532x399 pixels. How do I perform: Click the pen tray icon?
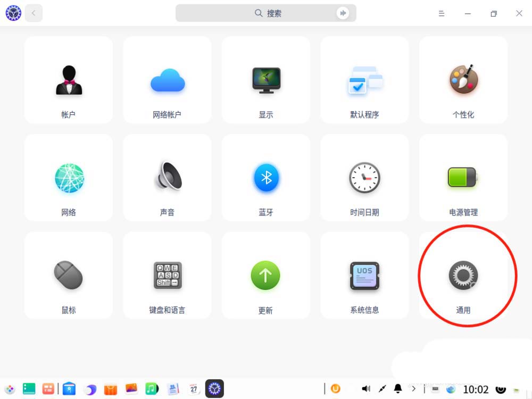click(x=383, y=388)
